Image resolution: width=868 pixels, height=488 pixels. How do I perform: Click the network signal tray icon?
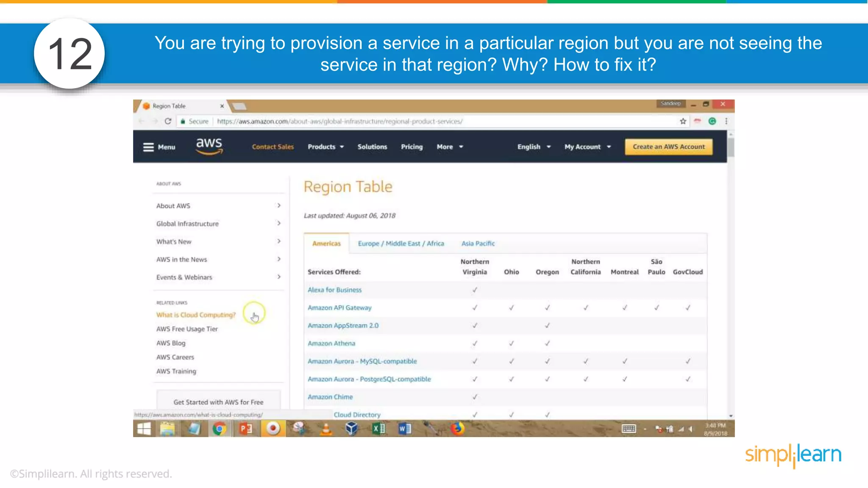[x=681, y=429]
